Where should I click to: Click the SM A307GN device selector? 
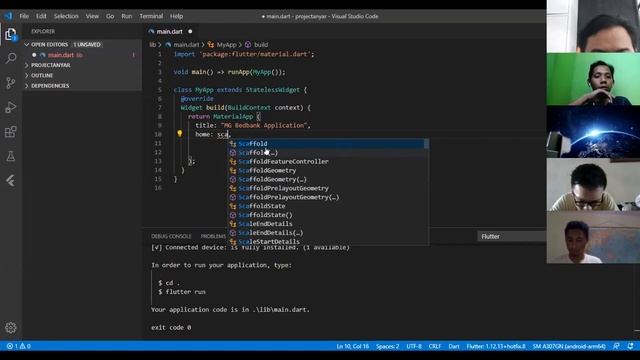pyautogui.click(x=569, y=346)
